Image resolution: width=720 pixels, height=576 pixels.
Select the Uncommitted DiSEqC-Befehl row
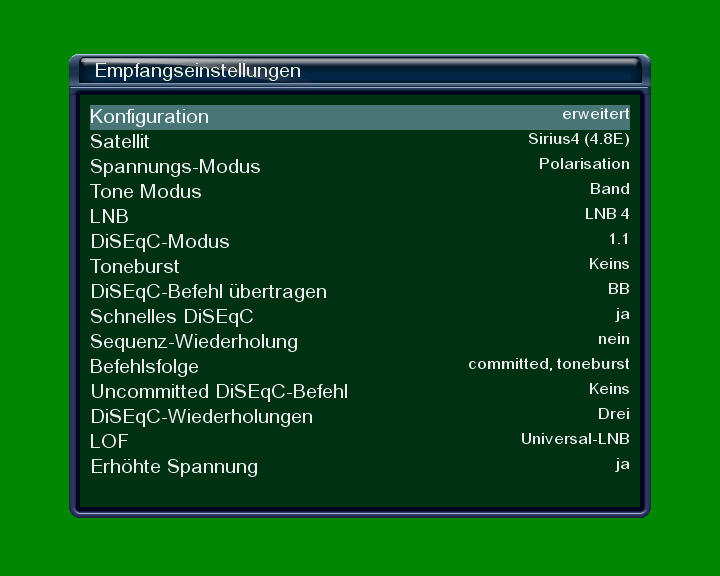click(x=219, y=392)
